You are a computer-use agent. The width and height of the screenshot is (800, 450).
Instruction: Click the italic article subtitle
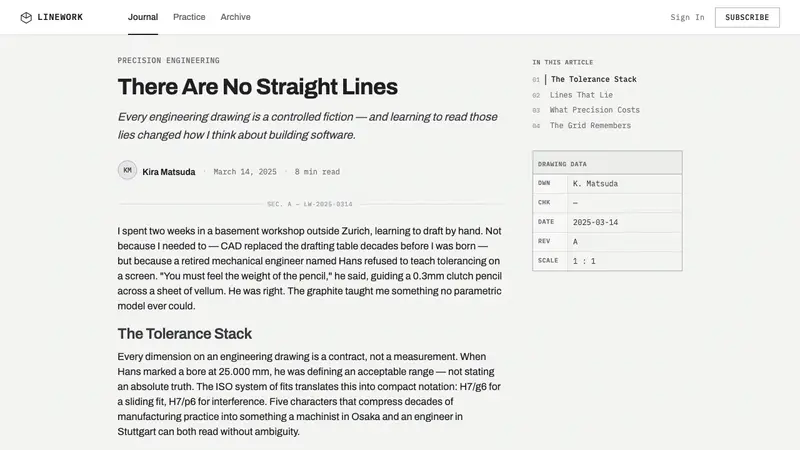pyautogui.click(x=308, y=126)
